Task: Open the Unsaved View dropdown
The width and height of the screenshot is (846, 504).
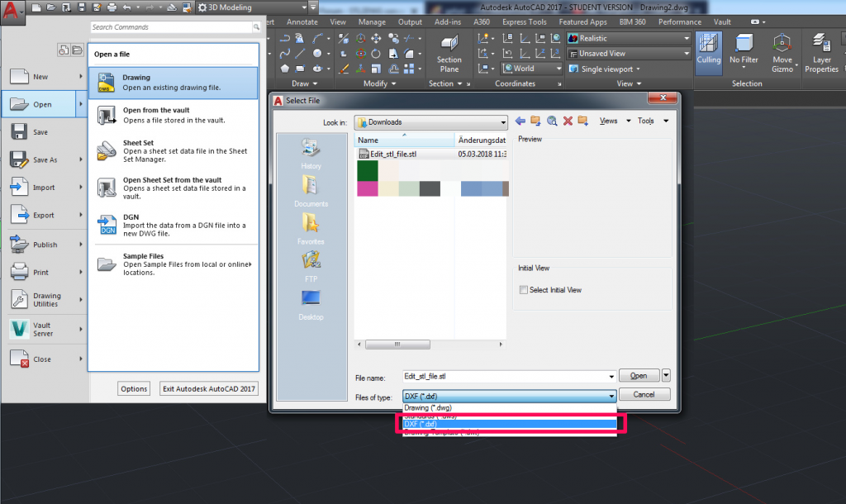Action: tap(629, 54)
